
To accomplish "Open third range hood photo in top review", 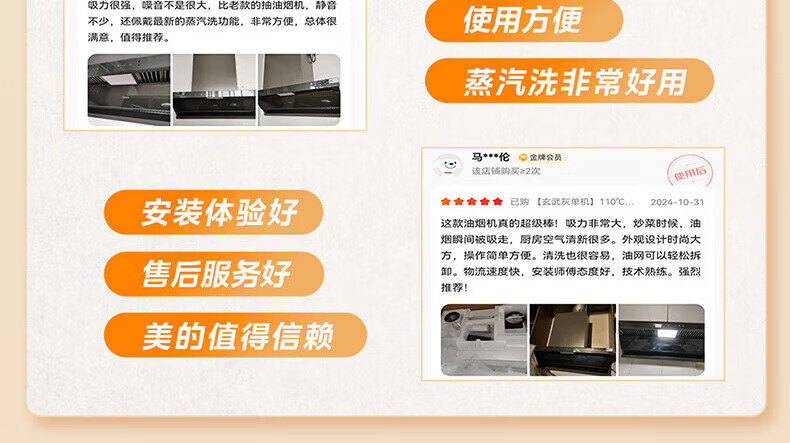I will click(299, 90).
